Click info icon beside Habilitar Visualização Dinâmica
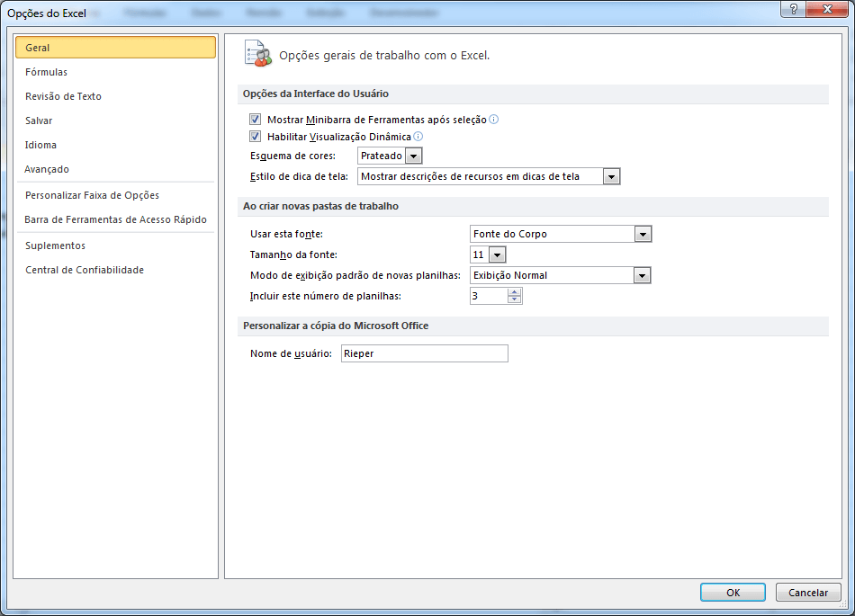 (x=418, y=137)
